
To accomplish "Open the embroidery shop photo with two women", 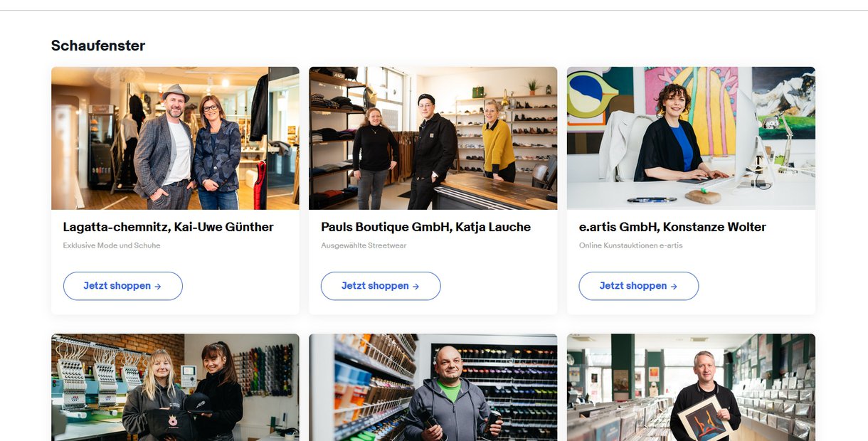I will pyautogui.click(x=175, y=388).
